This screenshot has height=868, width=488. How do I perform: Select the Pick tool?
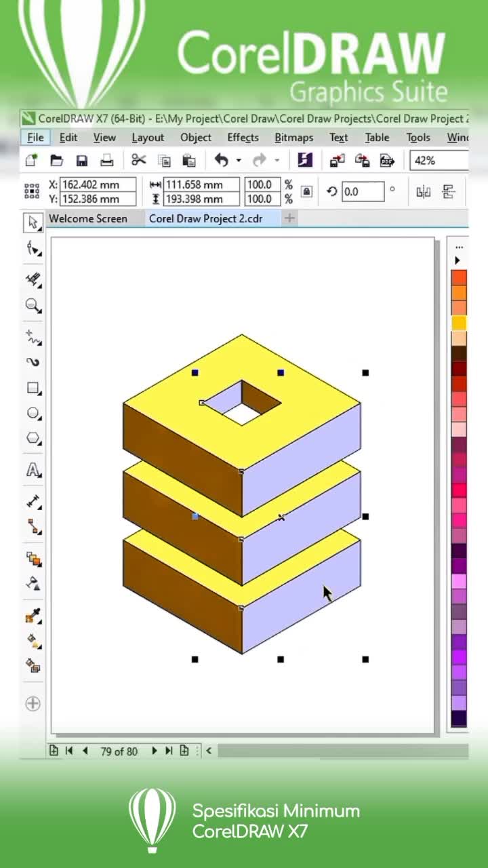[x=33, y=222]
